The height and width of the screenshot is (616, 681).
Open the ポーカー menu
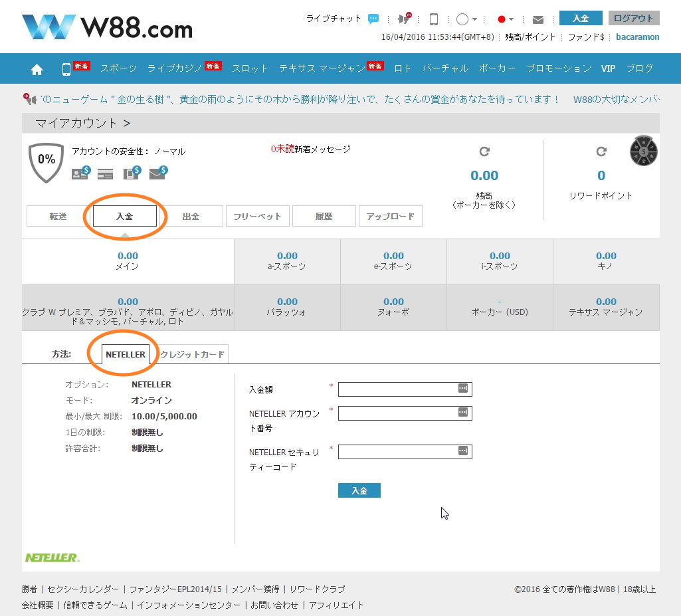pyautogui.click(x=497, y=68)
